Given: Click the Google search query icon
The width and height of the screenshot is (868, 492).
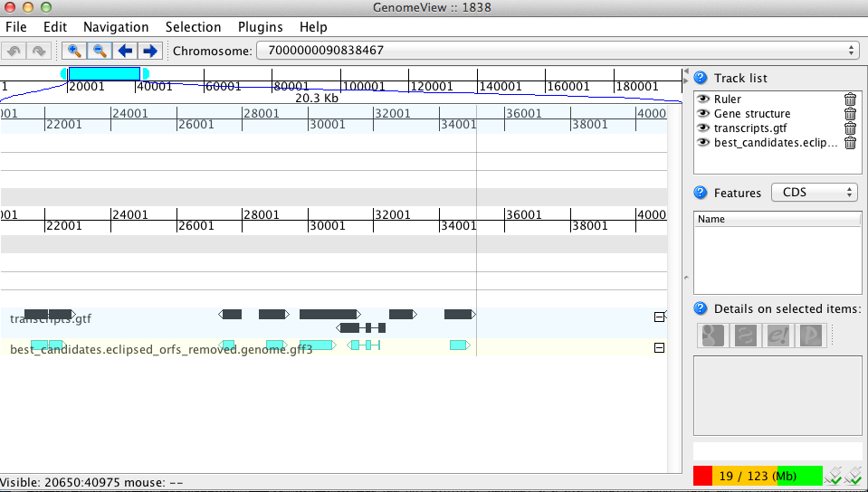Looking at the screenshot, I should point(713,336).
